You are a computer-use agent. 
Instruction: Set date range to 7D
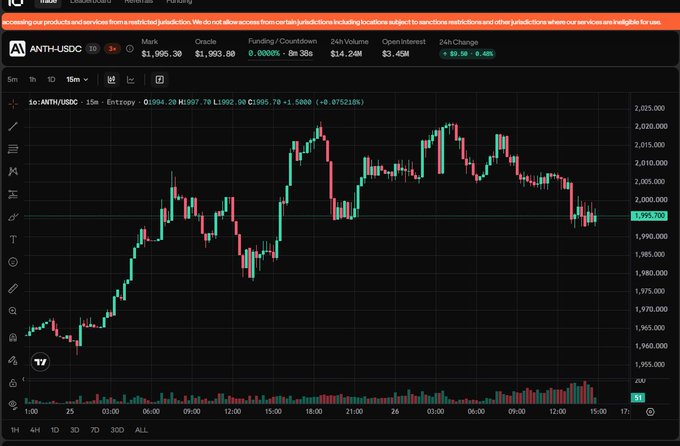point(95,430)
